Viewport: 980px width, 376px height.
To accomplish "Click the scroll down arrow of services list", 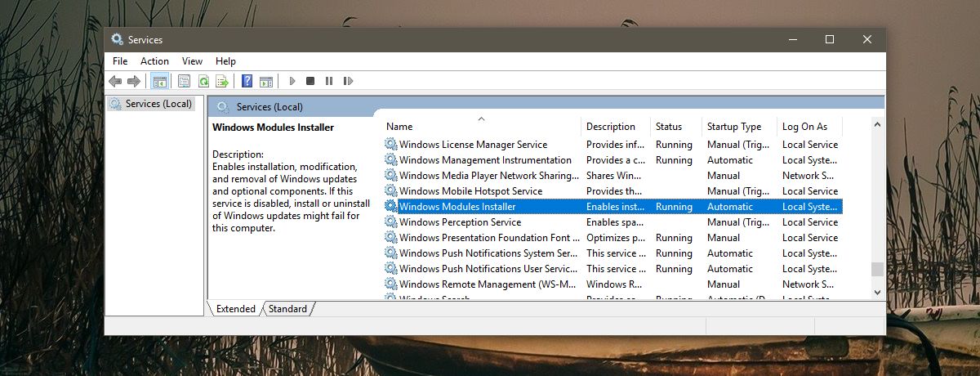I will pyautogui.click(x=877, y=292).
